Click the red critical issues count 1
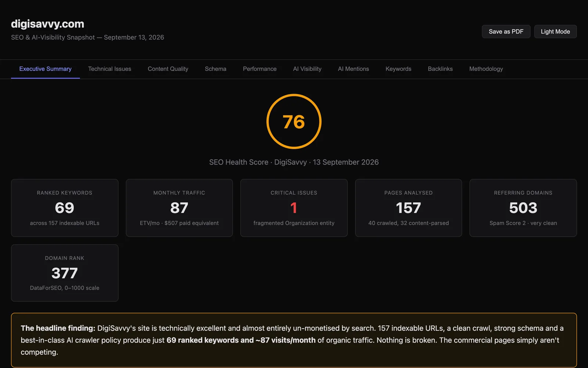The image size is (588, 368). click(x=294, y=208)
